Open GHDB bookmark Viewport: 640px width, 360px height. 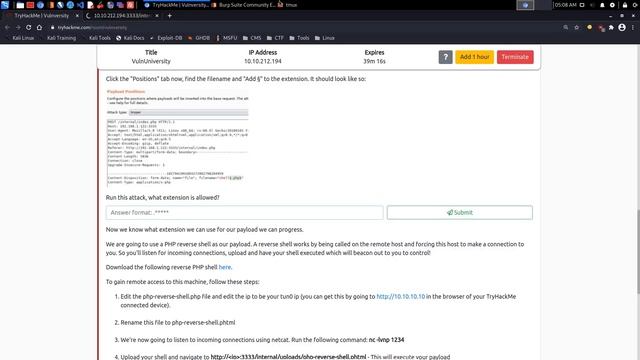(x=199, y=38)
